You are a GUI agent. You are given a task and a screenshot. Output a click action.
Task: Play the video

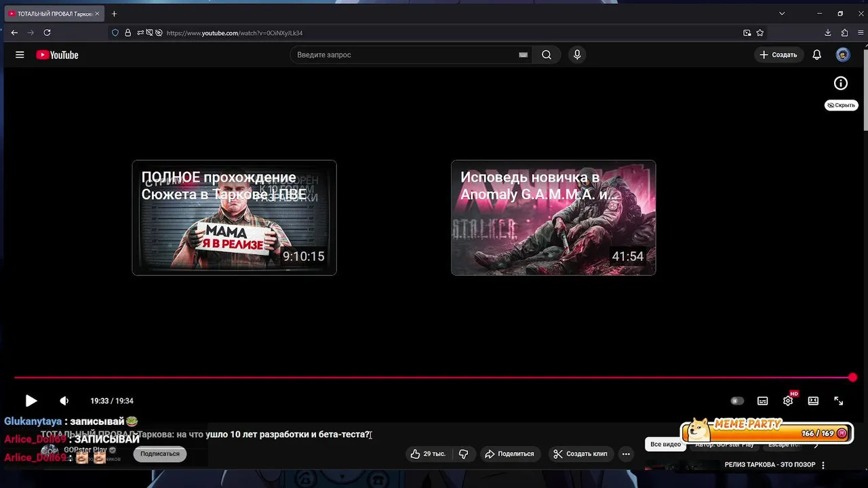pyautogui.click(x=31, y=401)
